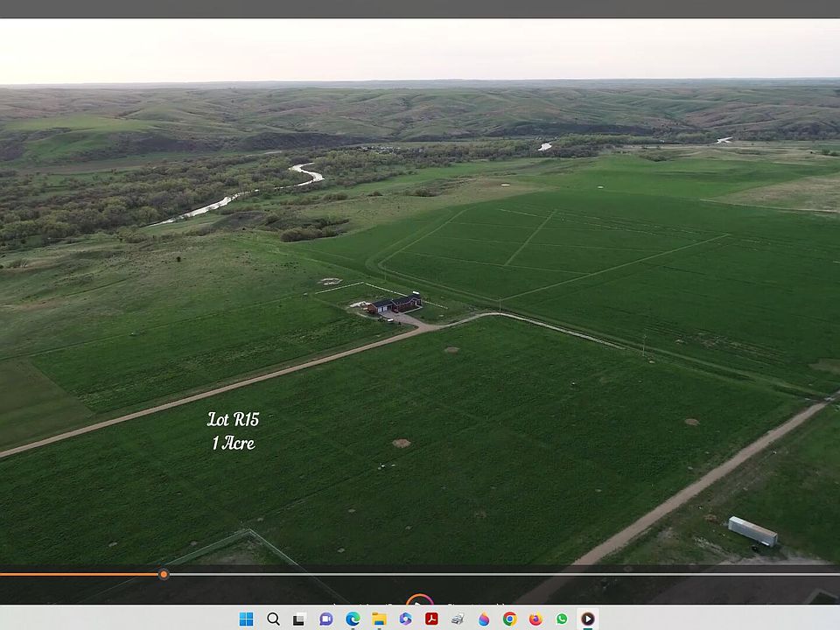Launch Firefox from the taskbar
This screenshot has width=840, height=630.
pyautogui.click(x=535, y=619)
